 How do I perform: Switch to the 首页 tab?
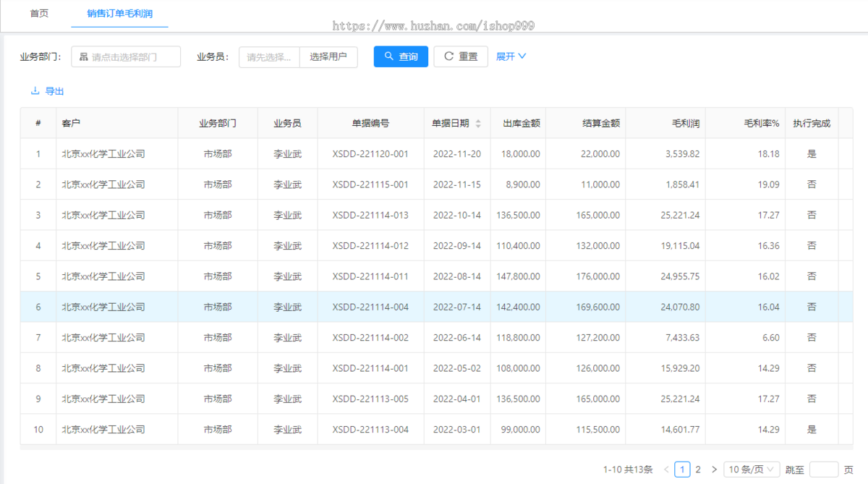tap(39, 14)
